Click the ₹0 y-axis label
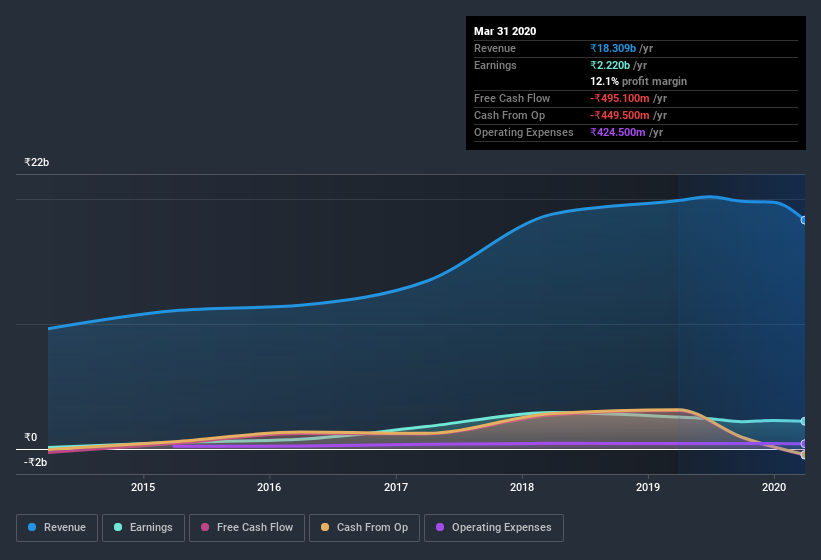Screen dimensions: 821x560 [x=30, y=437]
